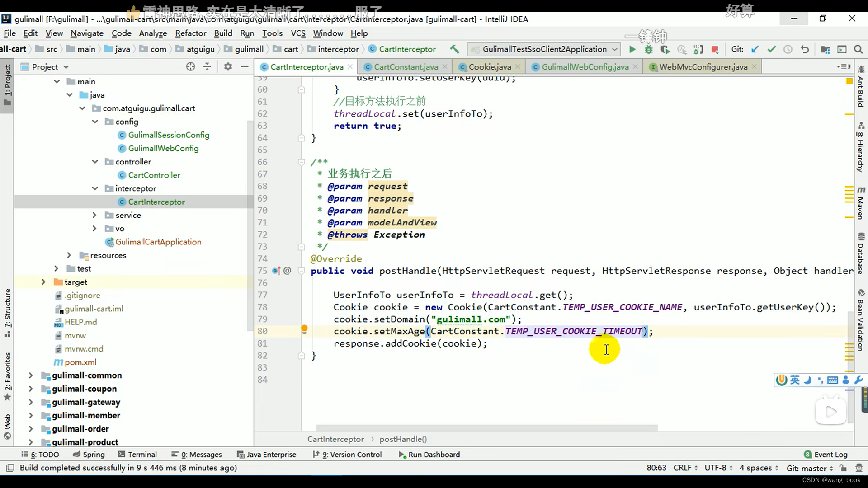Open the Git: master branch popup
This screenshot has width=868, height=488.
810,468
